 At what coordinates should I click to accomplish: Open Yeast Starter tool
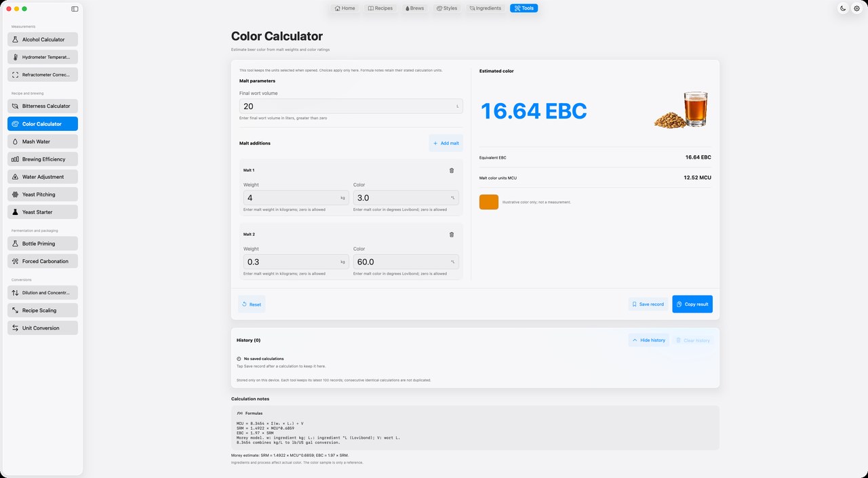coord(43,212)
